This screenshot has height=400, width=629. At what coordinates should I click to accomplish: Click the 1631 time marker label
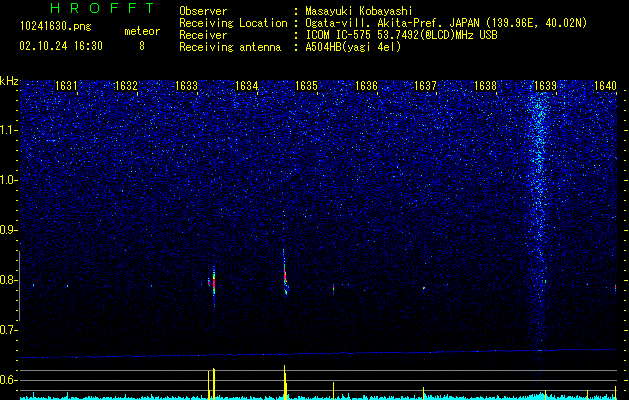[66, 86]
